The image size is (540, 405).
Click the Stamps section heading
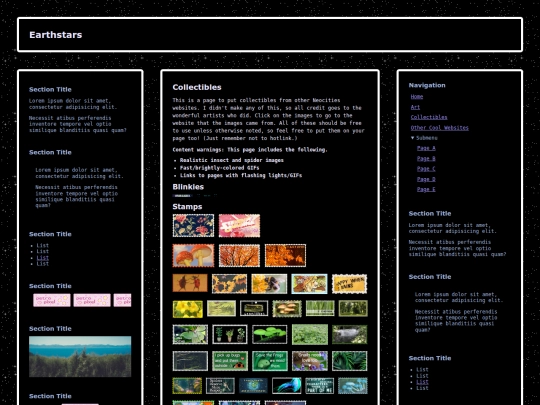pos(187,207)
